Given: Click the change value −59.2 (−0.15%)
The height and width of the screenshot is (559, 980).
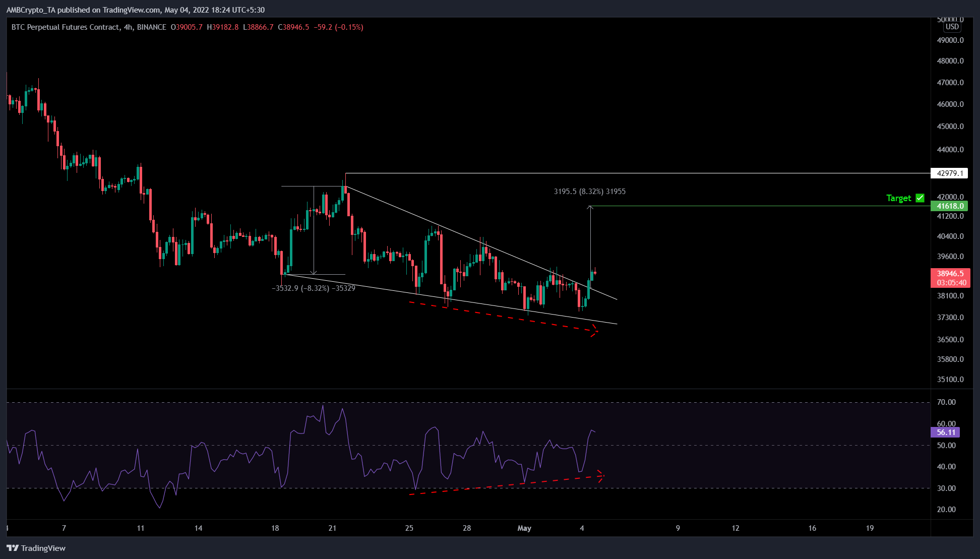Looking at the screenshot, I should (x=338, y=27).
